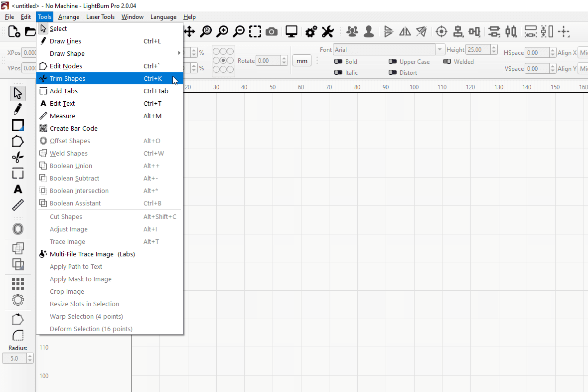Click the Grid Array icon in sidebar

click(x=17, y=284)
